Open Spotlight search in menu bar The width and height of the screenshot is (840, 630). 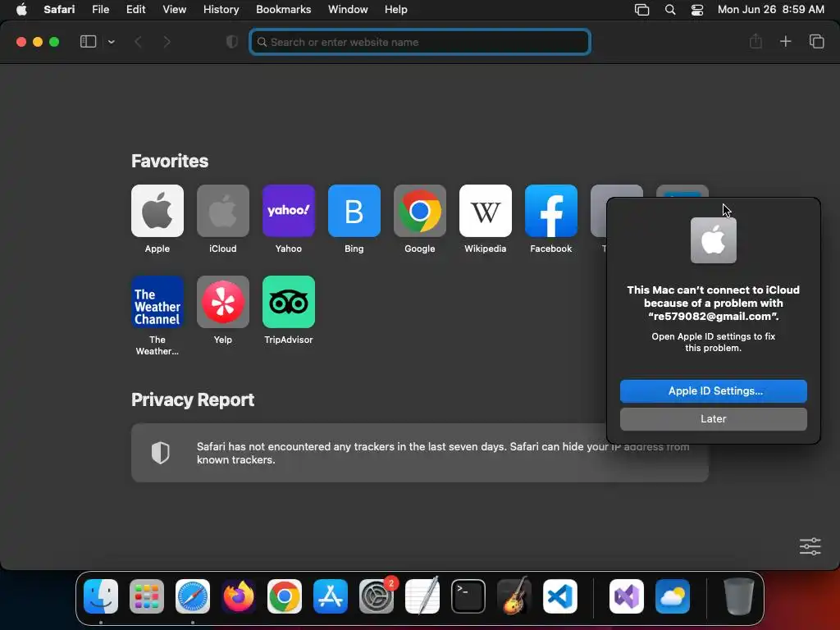(x=669, y=10)
